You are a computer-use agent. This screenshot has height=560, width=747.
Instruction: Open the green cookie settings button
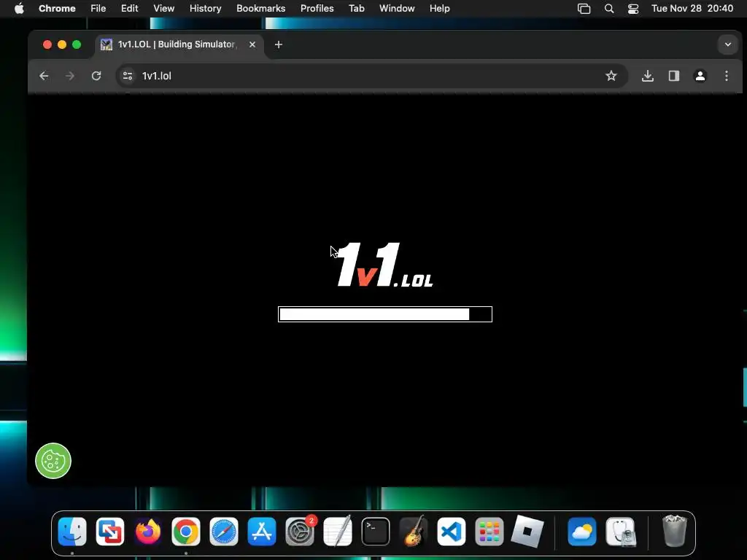pyautogui.click(x=53, y=461)
